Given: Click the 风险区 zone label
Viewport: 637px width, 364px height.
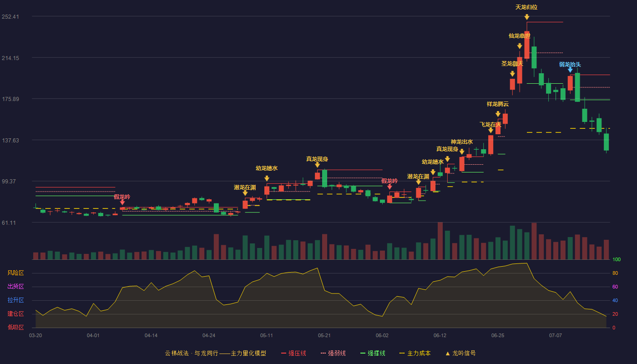Looking at the screenshot, I should tap(15, 273).
